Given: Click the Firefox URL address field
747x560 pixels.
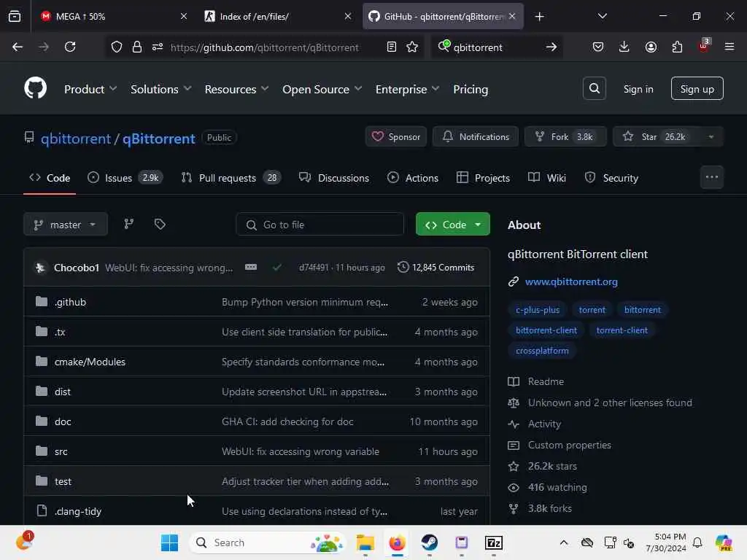Looking at the screenshot, I should click(x=264, y=47).
